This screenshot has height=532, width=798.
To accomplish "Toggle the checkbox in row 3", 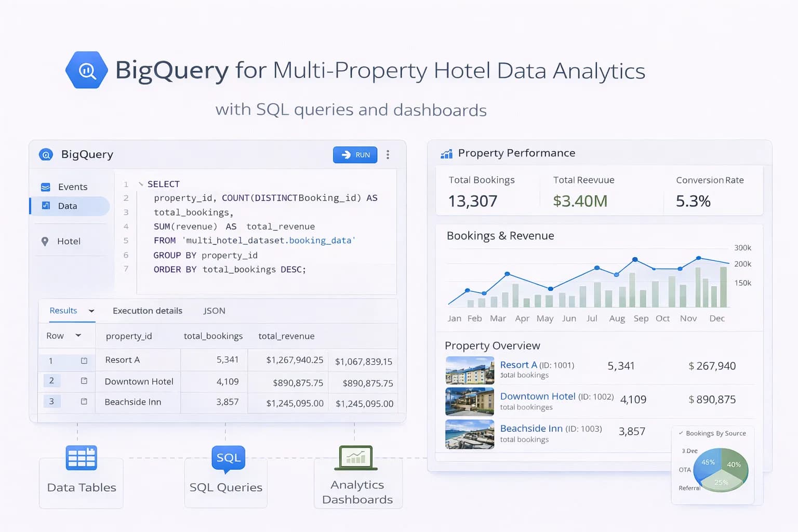I will tap(84, 402).
